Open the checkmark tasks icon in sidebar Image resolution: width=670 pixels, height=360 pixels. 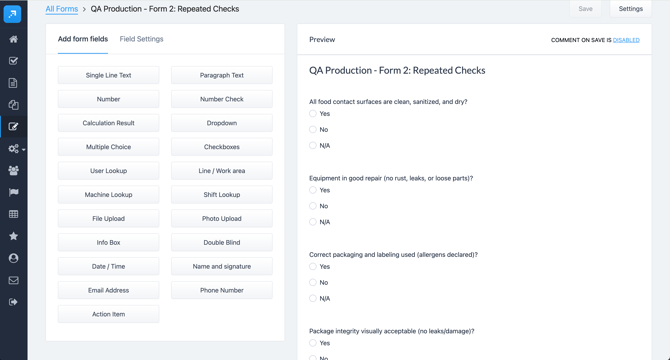13,61
